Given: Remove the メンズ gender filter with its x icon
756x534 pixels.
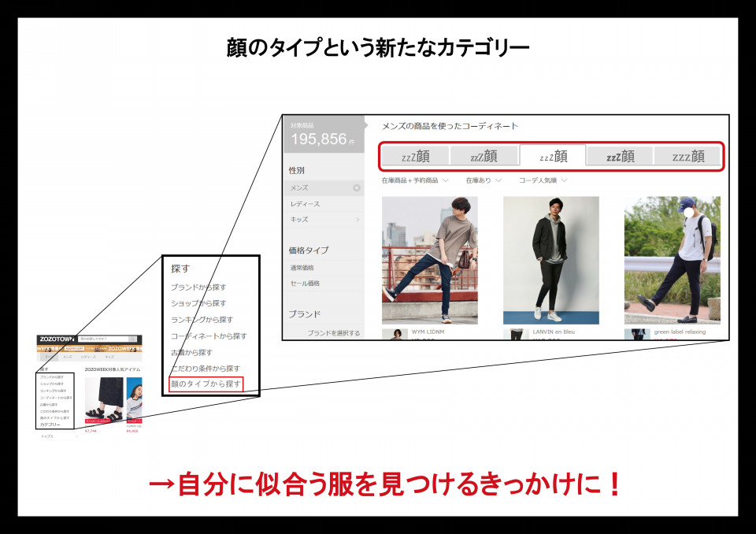Looking at the screenshot, I should [x=356, y=188].
